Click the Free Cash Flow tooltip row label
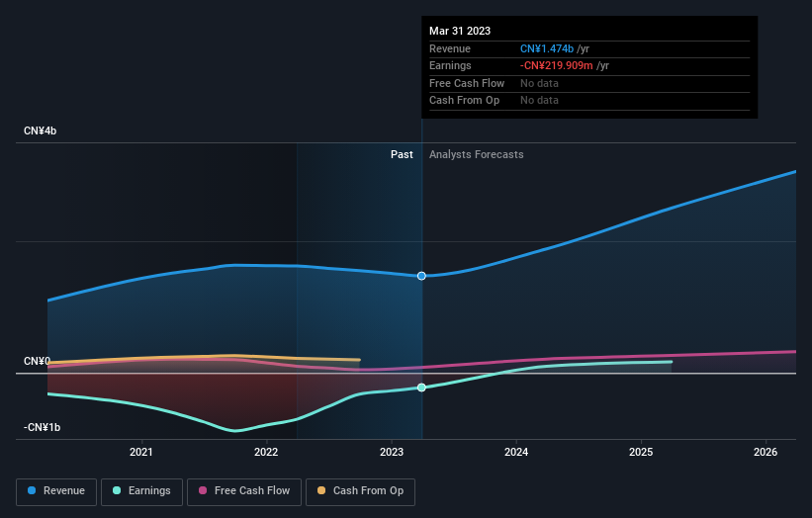Screen dimensions: 812x518 click(x=467, y=83)
